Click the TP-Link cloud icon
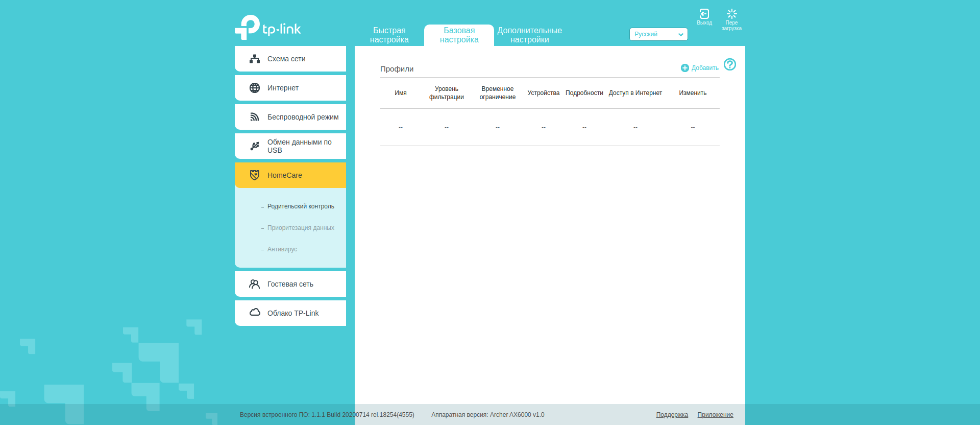The height and width of the screenshot is (425, 980). 255,313
